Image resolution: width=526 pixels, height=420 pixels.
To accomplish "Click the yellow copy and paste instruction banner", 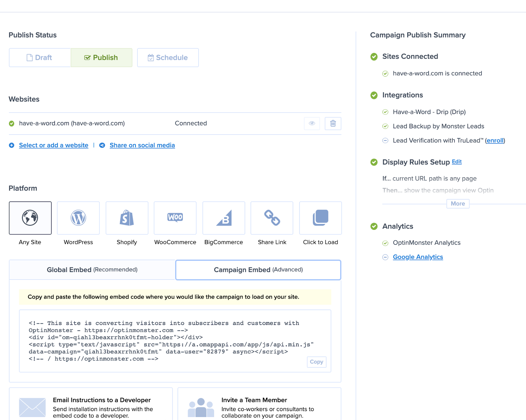I will 175,297.
